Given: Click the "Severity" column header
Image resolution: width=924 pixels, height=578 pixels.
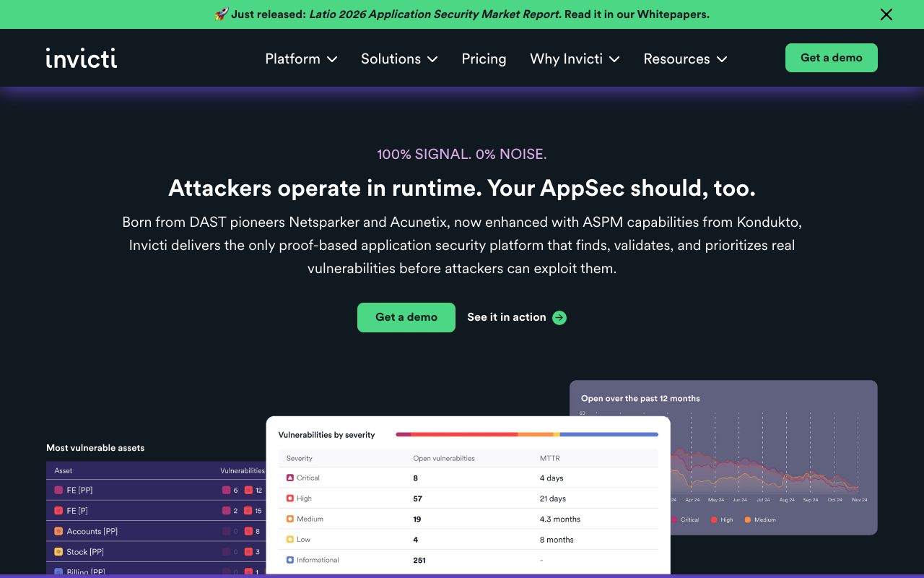Looking at the screenshot, I should click(x=300, y=458).
